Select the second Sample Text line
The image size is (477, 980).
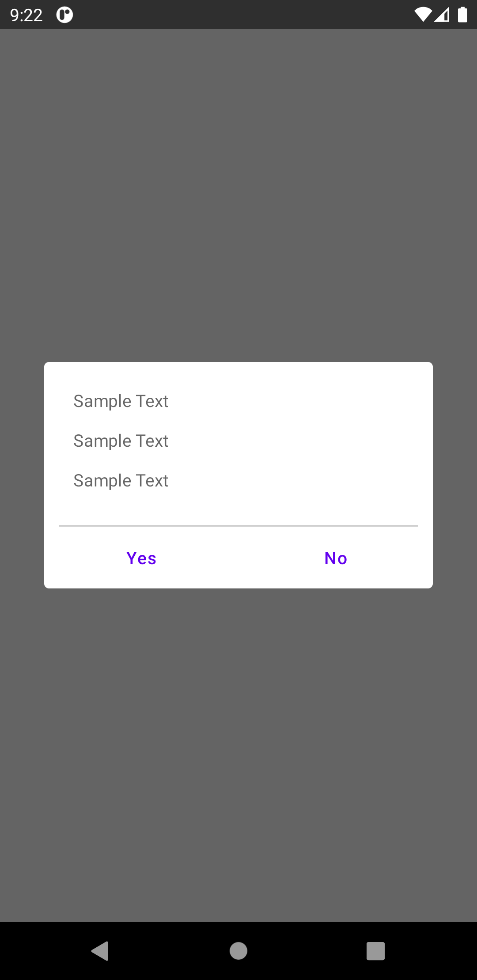[121, 441]
